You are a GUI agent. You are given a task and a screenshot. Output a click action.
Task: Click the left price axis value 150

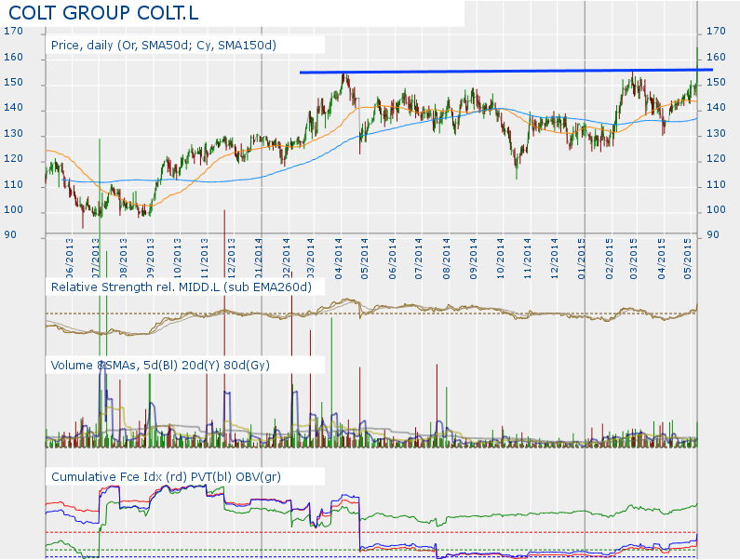coord(13,82)
